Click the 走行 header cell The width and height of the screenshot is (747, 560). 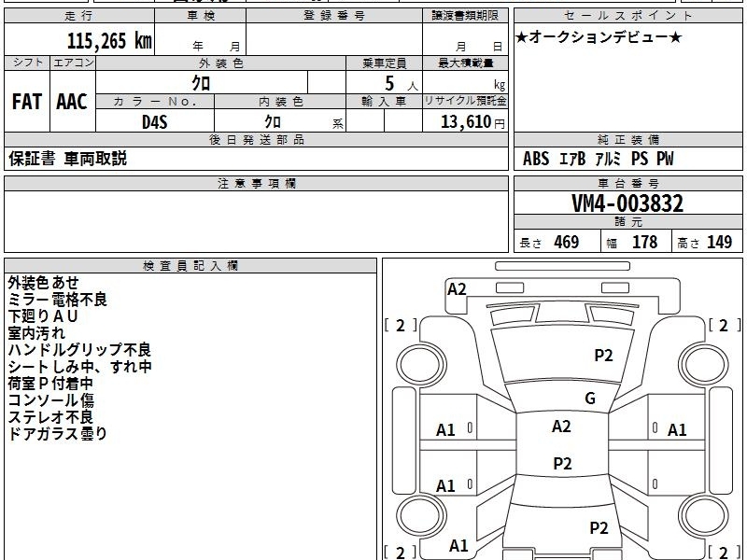pyautogui.click(x=79, y=16)
